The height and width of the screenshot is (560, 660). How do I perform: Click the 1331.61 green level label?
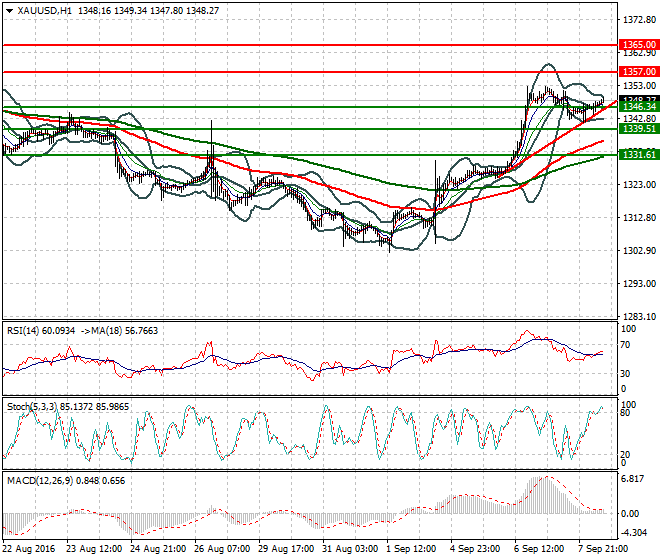[639, 155]
